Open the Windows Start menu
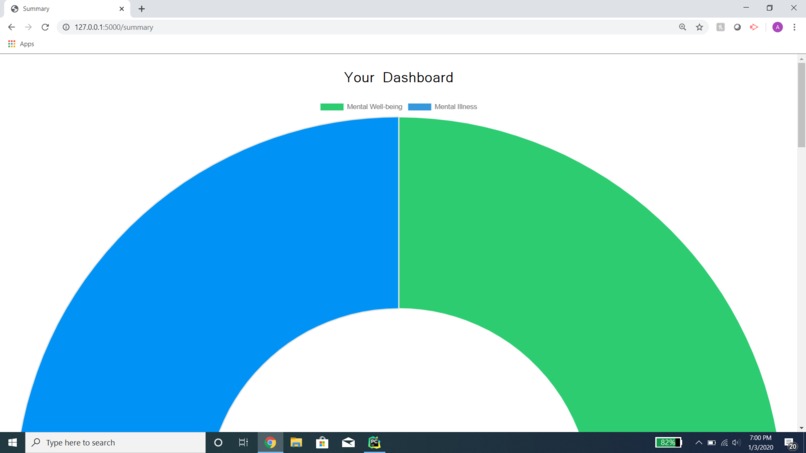 click(12, 442)
